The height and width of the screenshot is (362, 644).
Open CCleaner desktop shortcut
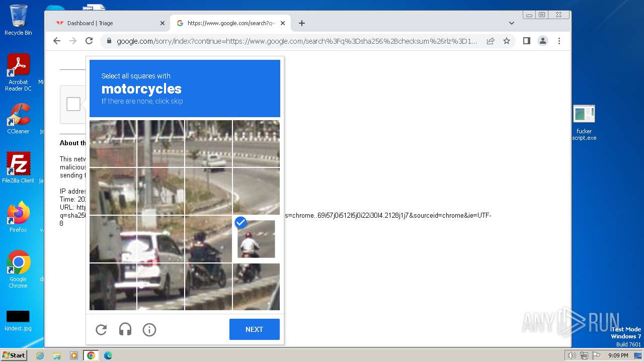[x=18, y=119]
